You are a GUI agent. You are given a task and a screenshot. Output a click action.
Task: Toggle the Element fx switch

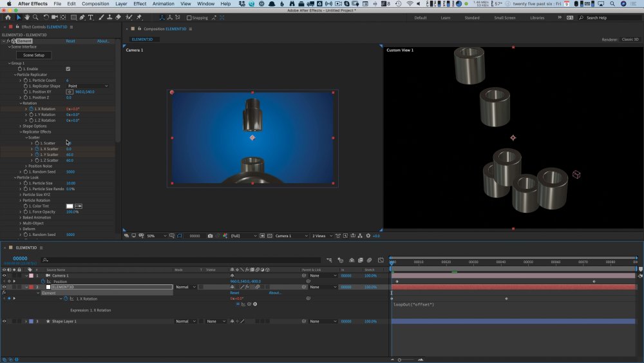point(4,293)
